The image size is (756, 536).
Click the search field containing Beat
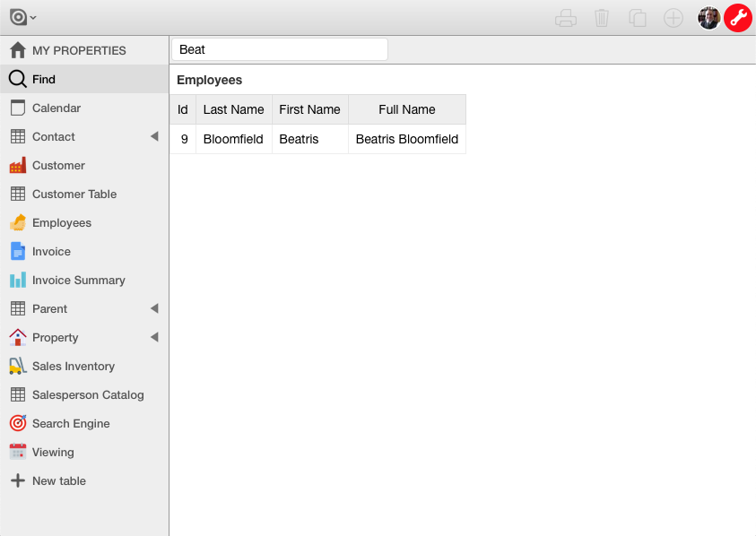pyautogui.click(x=280, y=49)
